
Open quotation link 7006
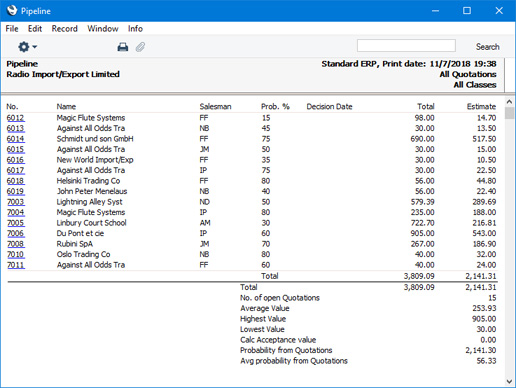(15, 233)
